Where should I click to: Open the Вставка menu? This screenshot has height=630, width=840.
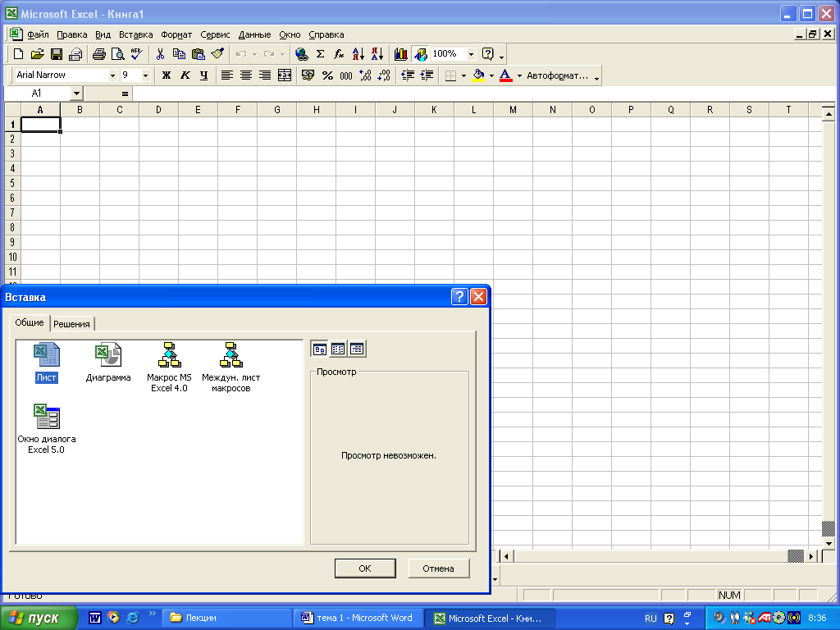tap(135, 34)
